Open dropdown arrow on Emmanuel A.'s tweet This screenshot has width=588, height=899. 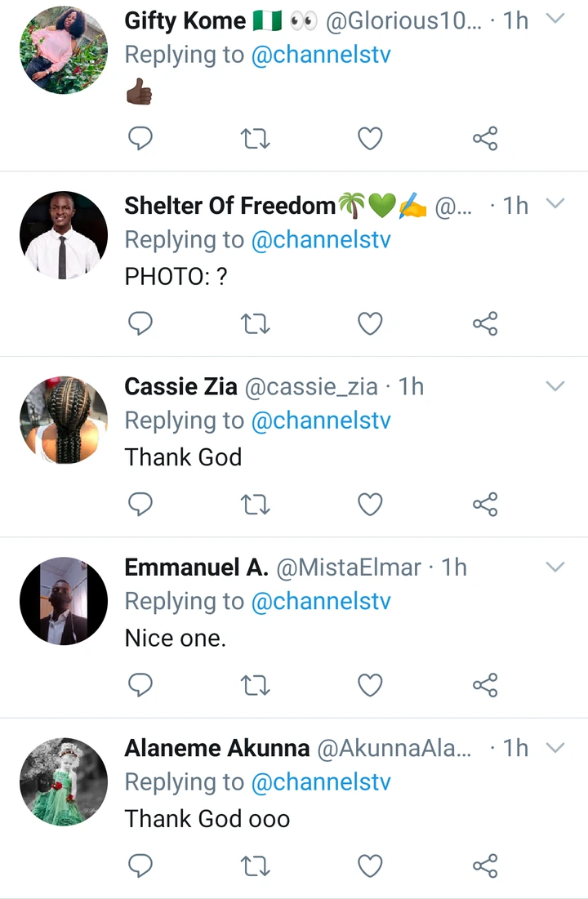pos(555,566)
